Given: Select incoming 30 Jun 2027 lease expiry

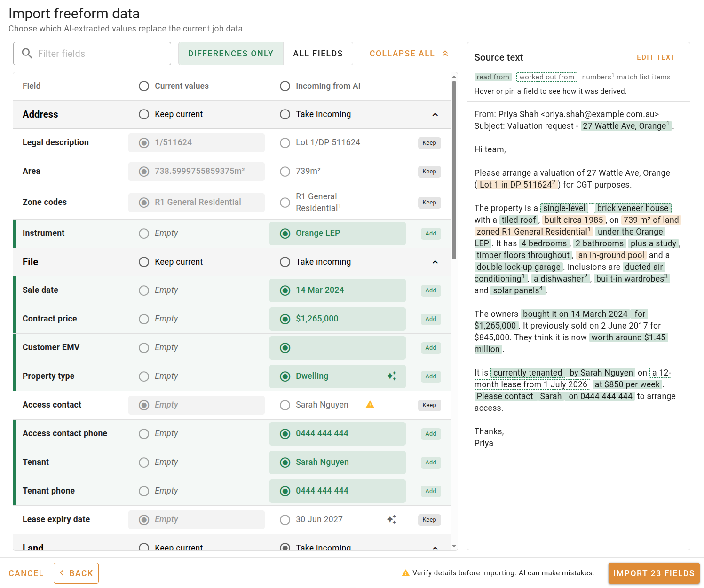Looking at the screenshot, I should click(x=285, y=520).
